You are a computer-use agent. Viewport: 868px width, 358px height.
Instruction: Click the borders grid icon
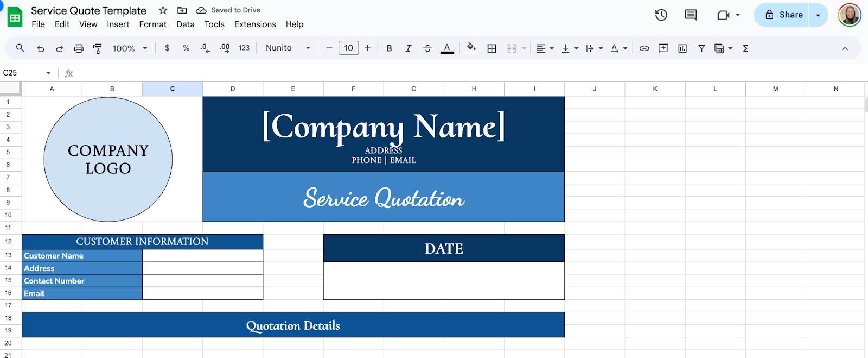click(x=492, y=48)
